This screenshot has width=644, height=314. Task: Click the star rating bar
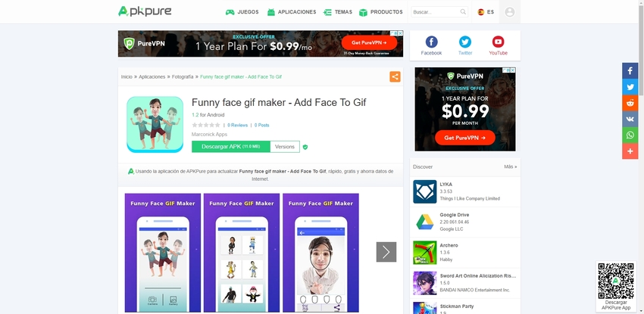(206, 125)
